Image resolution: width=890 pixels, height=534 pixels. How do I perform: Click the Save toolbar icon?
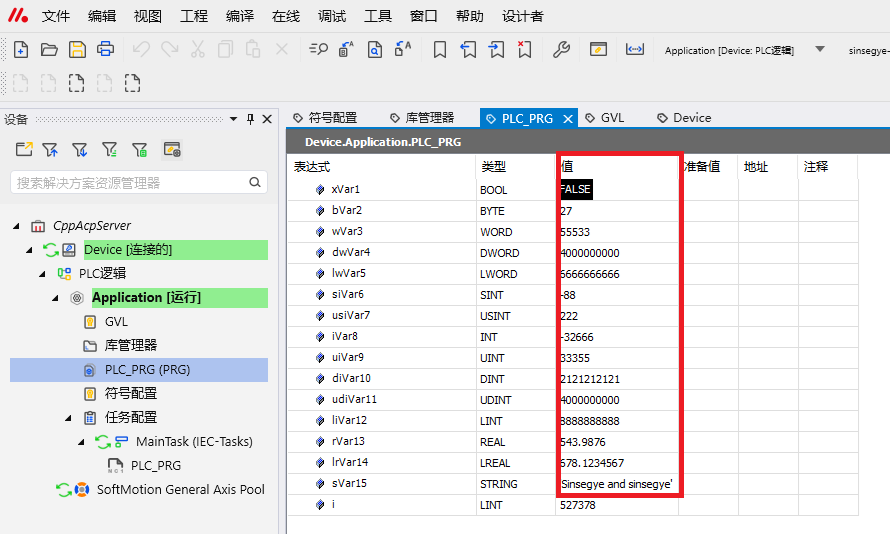click(77, 49)
